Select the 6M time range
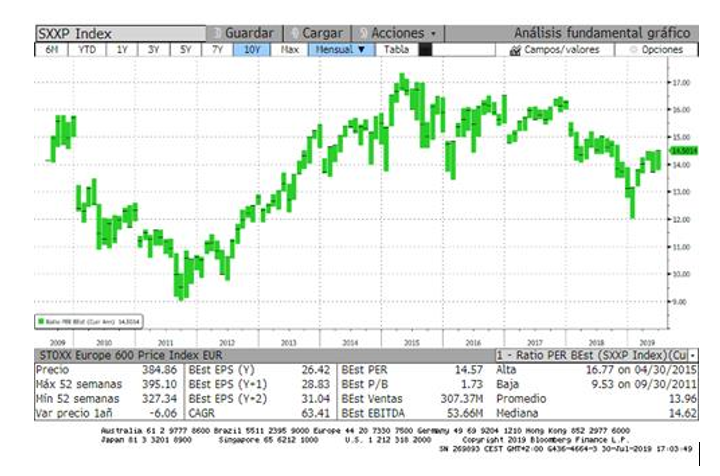The height and width of the screenshot is (476, 720). (51, 50)
